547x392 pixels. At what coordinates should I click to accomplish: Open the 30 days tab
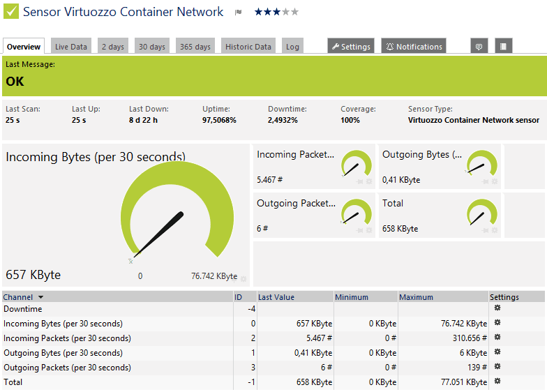[x=152, y=46]
